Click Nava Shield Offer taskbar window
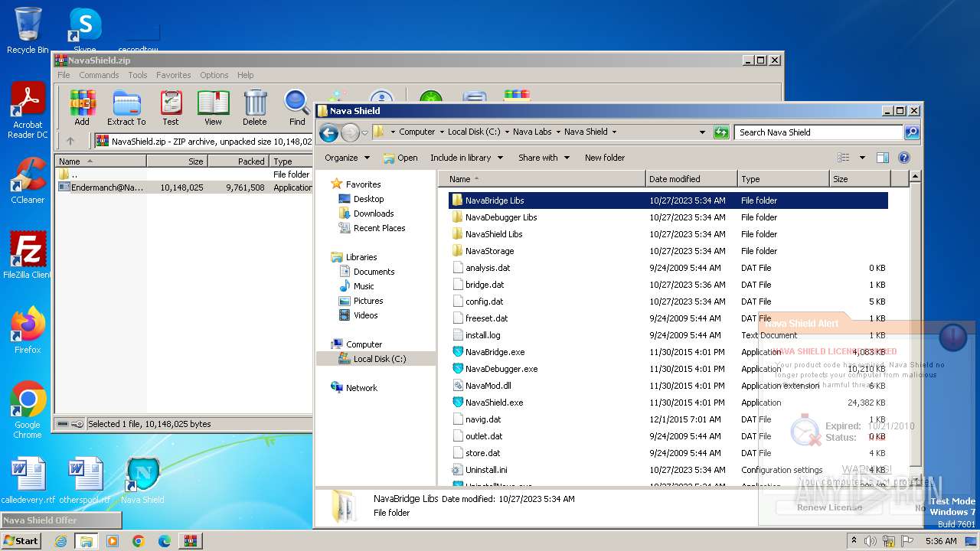The width and height of the screenshot is (980, 551). pyautogui.click(x=61, y=520)
